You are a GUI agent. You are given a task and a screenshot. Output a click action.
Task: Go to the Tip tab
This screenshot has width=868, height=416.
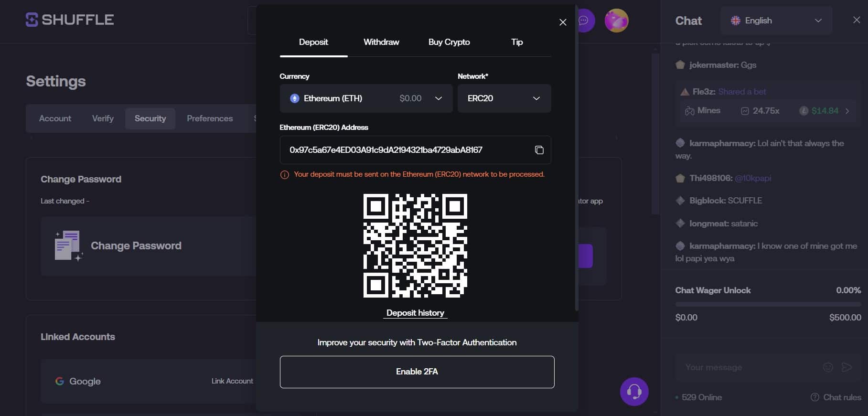(516, 42)
